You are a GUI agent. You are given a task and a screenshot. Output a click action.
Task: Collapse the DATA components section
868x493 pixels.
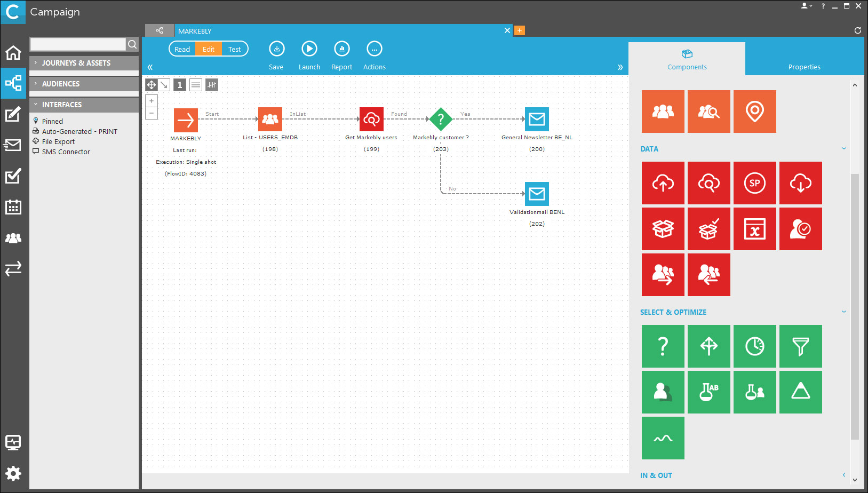(x=843, y=148)
